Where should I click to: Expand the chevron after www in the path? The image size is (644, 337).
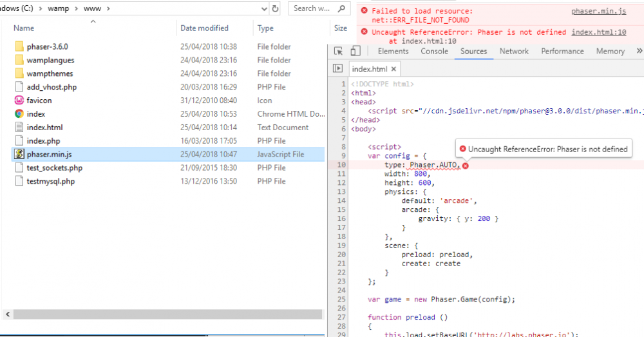(108, 8)
